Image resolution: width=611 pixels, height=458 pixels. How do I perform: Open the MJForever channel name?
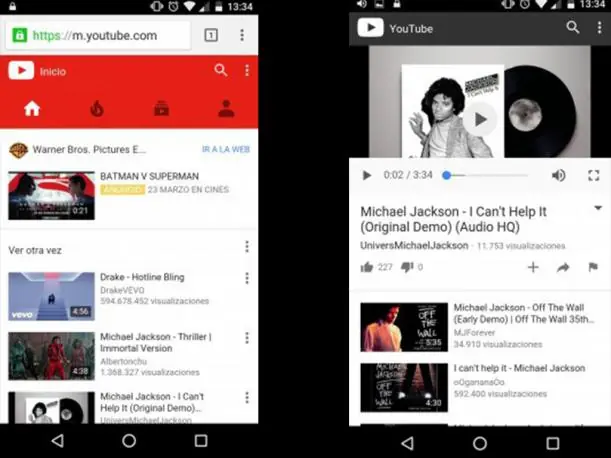[474, 332]
